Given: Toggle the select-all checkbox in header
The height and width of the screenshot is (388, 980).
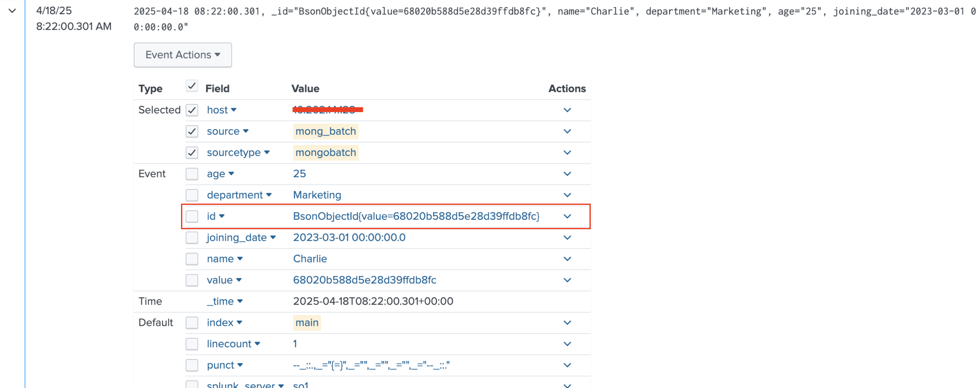Looking at the screenshot, I should click(192, 86).
